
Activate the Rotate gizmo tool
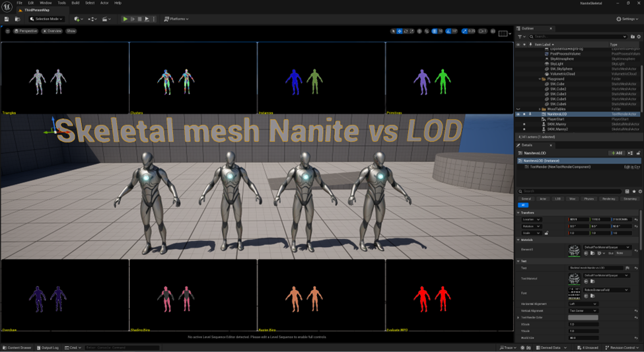click(x=406, y=31)
